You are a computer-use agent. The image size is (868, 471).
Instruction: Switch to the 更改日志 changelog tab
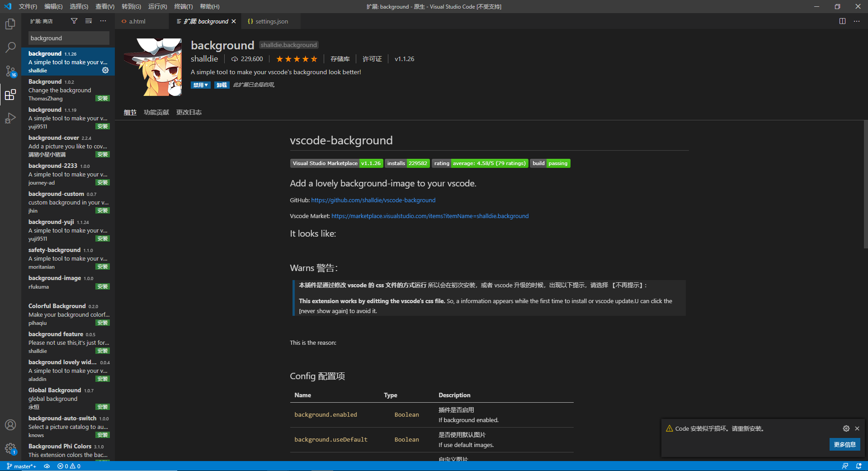coord(189,112)
